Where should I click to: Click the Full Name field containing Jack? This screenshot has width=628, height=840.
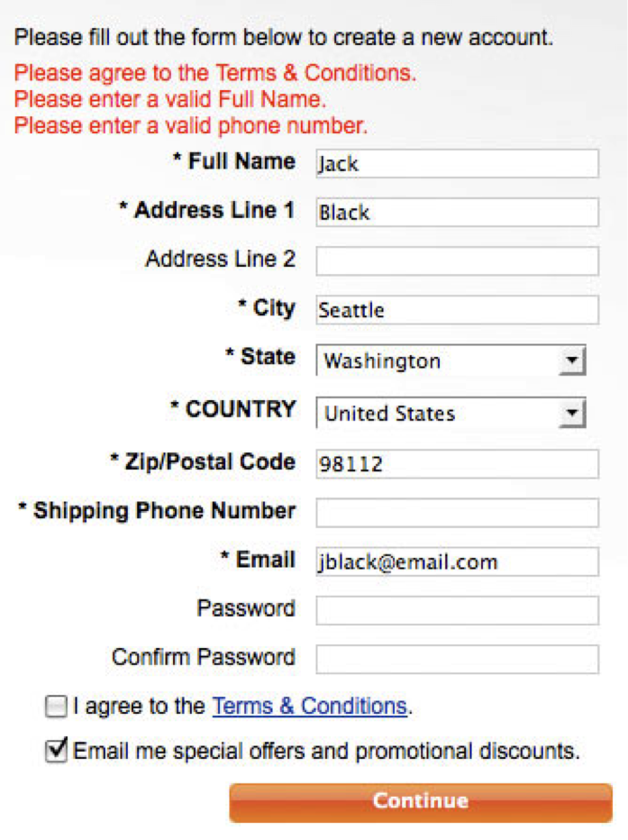(x=457, y=164)
